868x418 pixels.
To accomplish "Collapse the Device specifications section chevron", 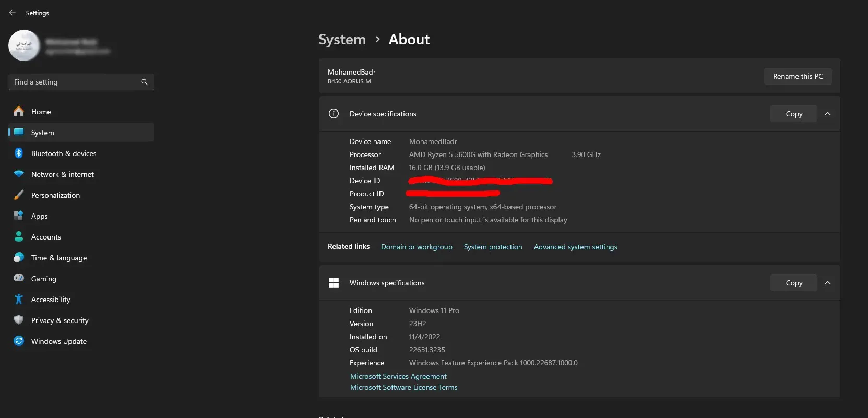I will (x=828, y=114).
